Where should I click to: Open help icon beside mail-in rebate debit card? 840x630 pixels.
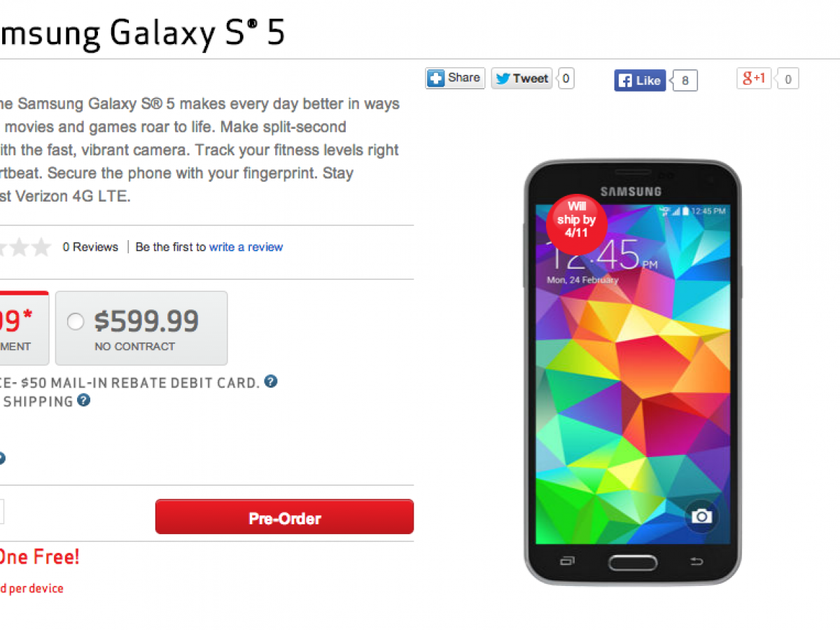tap(271, 381)
